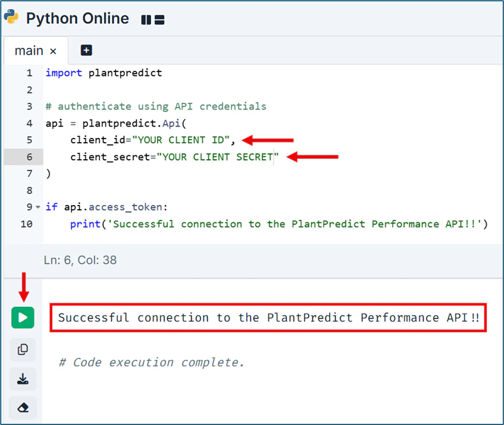The width and height of the screenshot is (504, 425).
Task: Collapse the code fold at line 9
Action: coord(38,207)
